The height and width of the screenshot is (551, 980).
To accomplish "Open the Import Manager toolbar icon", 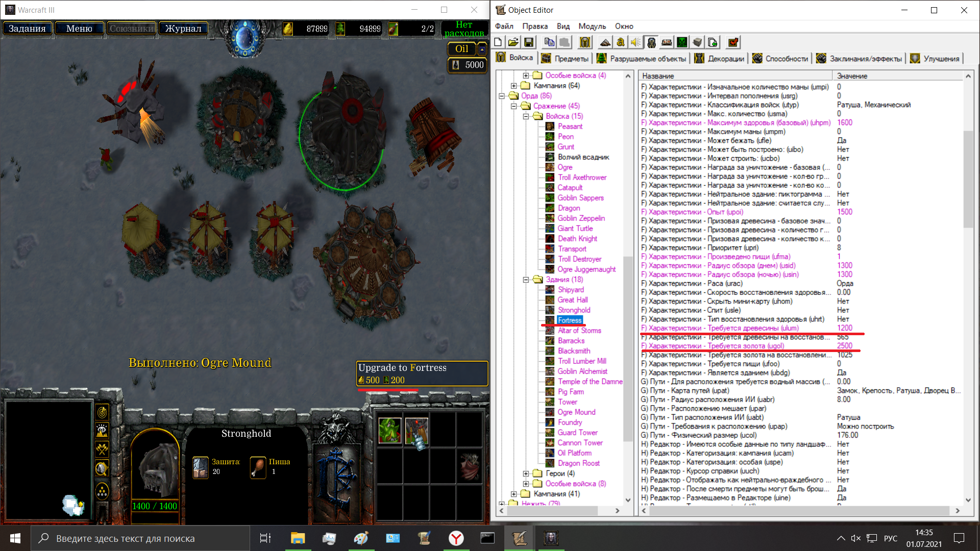I will (x=713, y=42).
